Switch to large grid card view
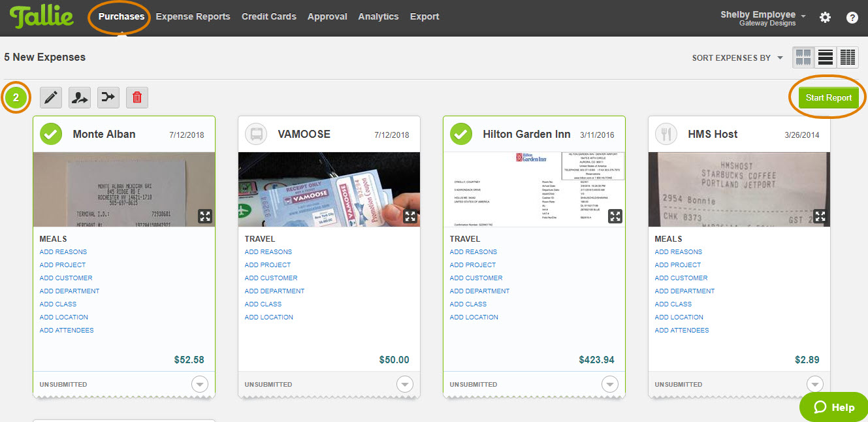Viewport: 868px width, 422px height. pyautogui.click(x=803, y=57)
